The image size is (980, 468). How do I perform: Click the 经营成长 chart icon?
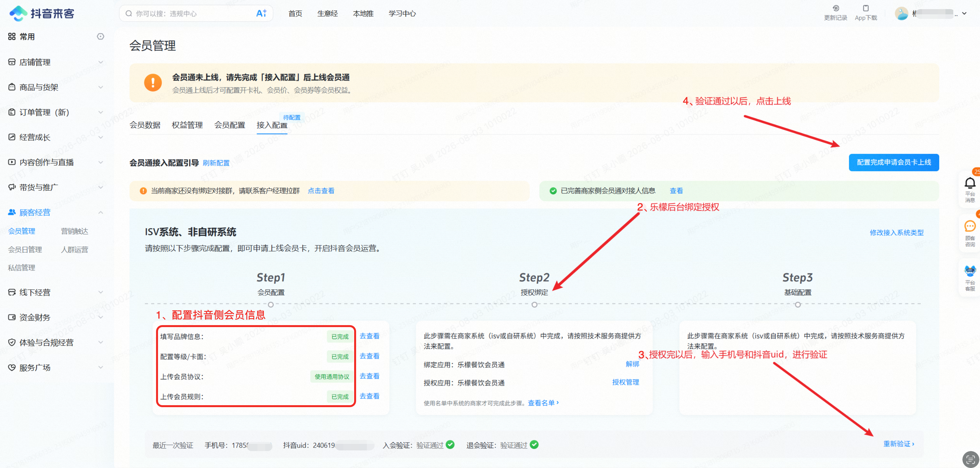click(12, 137)
